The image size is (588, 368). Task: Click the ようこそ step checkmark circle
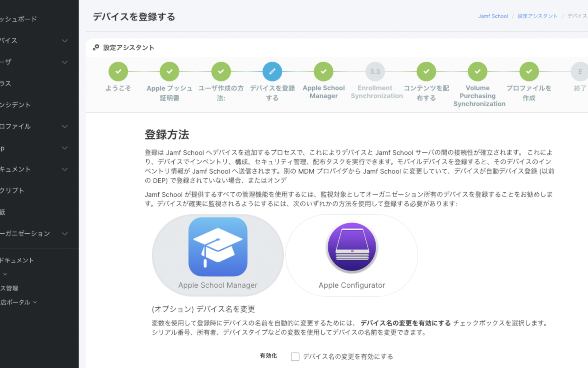pyautogui.click(x=118, y=71)
